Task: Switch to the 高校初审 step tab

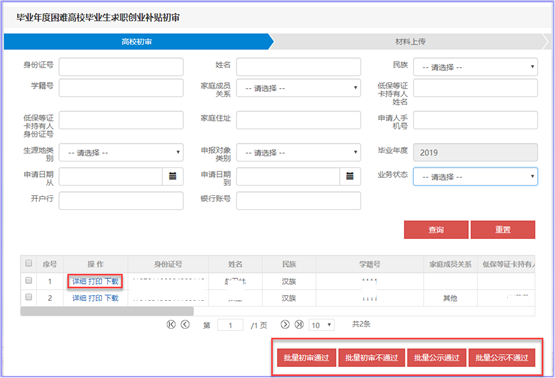Action: (137, 41)
